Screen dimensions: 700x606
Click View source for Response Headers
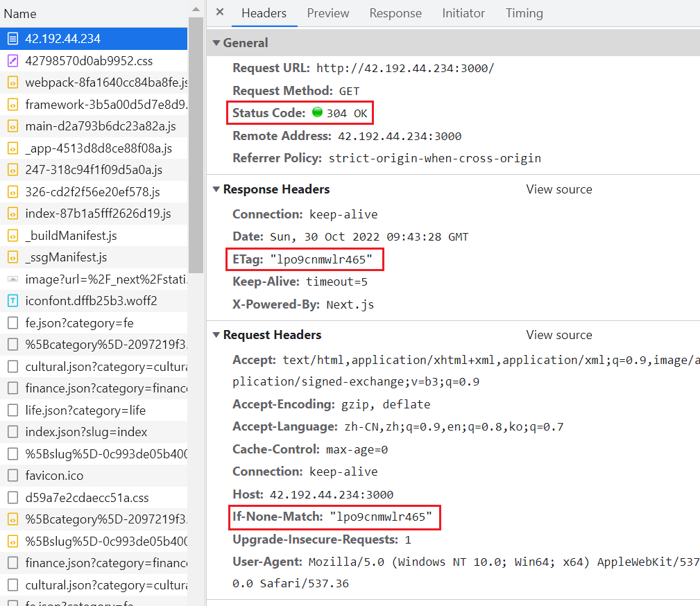pyautogui.click(x=559, y=189)
